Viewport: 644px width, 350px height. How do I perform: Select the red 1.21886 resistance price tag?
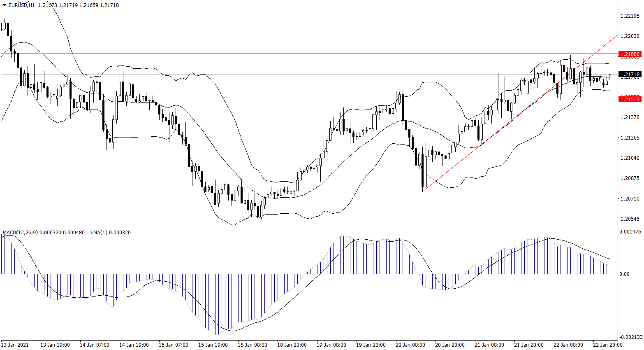pyautogui.click(x=630, y=54)
